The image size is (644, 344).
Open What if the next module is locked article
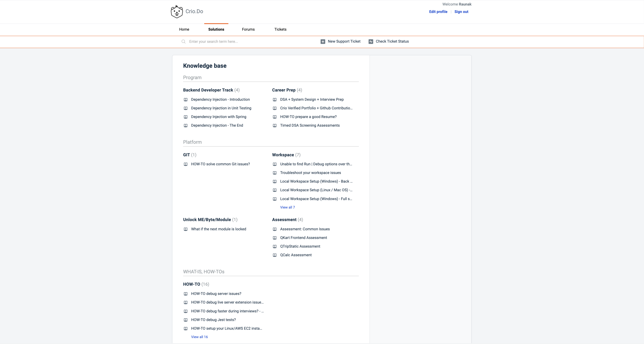tap(218, 229)
